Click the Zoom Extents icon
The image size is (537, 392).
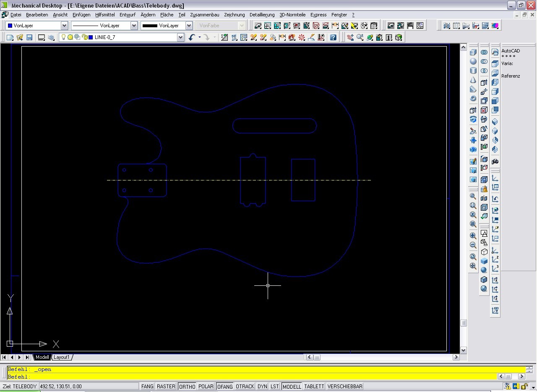(473, 266)
